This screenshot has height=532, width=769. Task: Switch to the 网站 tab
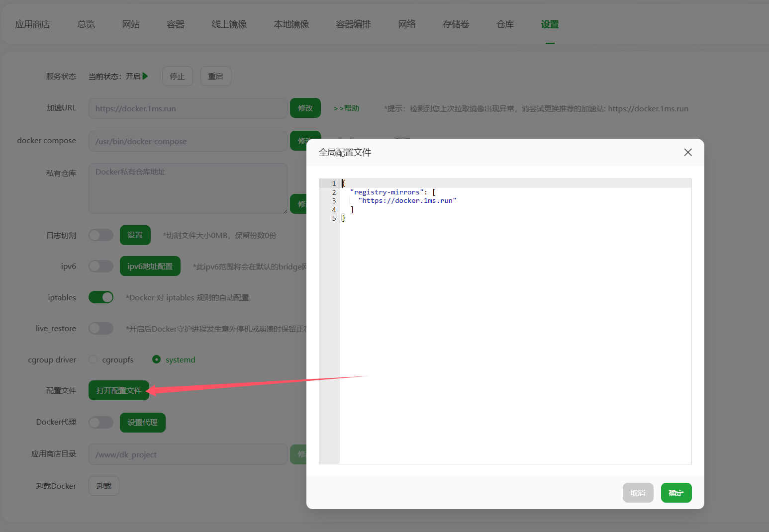(x=131, y=24)
